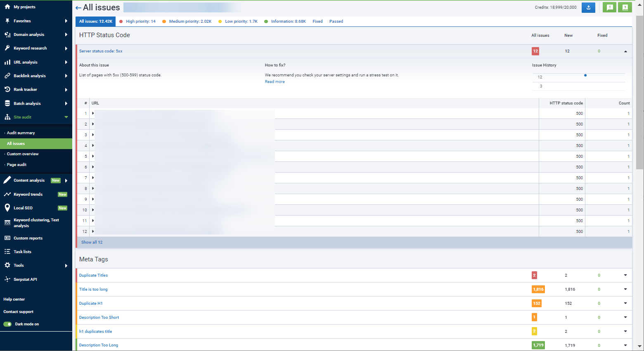This screenshot has width=644, height=351.
Task: Click the red 12 issues badge
Action: pyautogui.click(x=535, y=51)
